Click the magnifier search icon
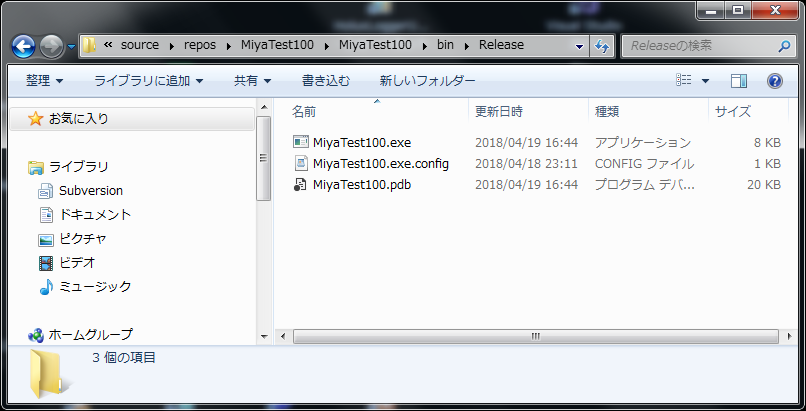Screen dimensions: 806x411 [x=783, y=46]
